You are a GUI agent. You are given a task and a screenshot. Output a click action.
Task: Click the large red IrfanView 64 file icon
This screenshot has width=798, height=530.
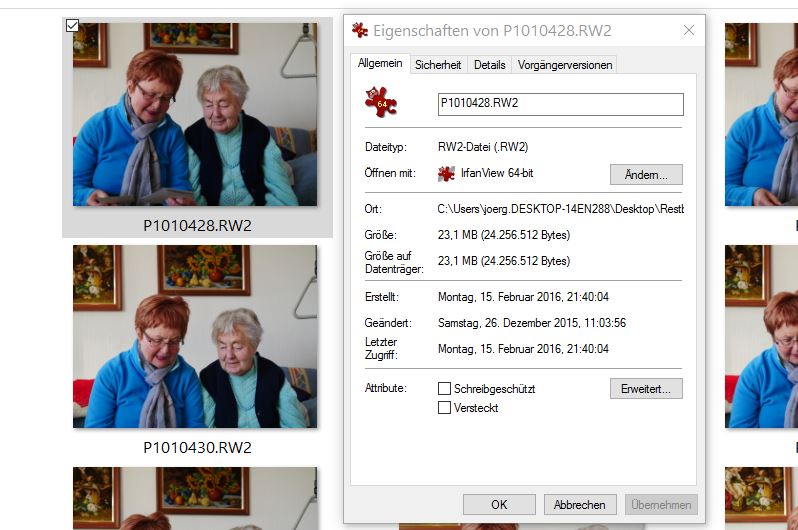point(381,102)
